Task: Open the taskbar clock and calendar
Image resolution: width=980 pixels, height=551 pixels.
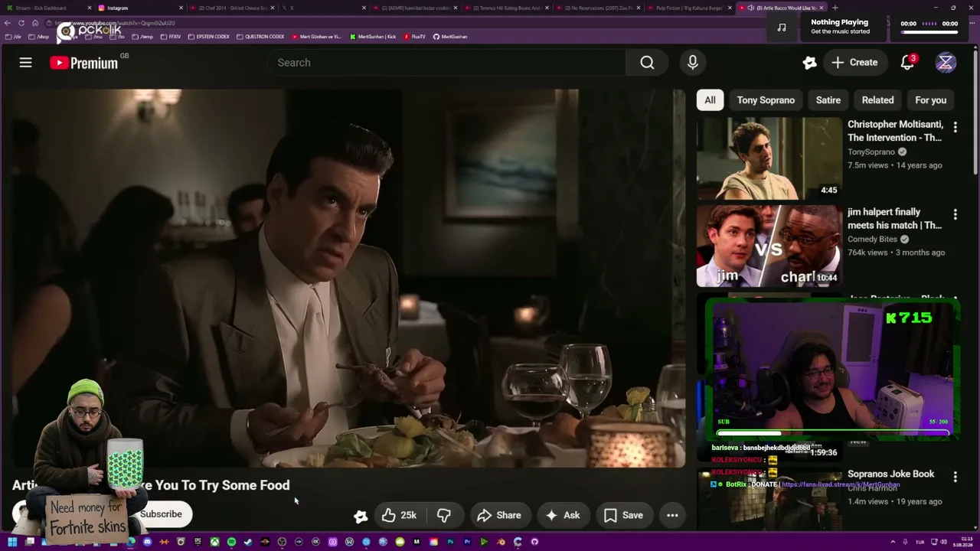Action: (962, 542)
